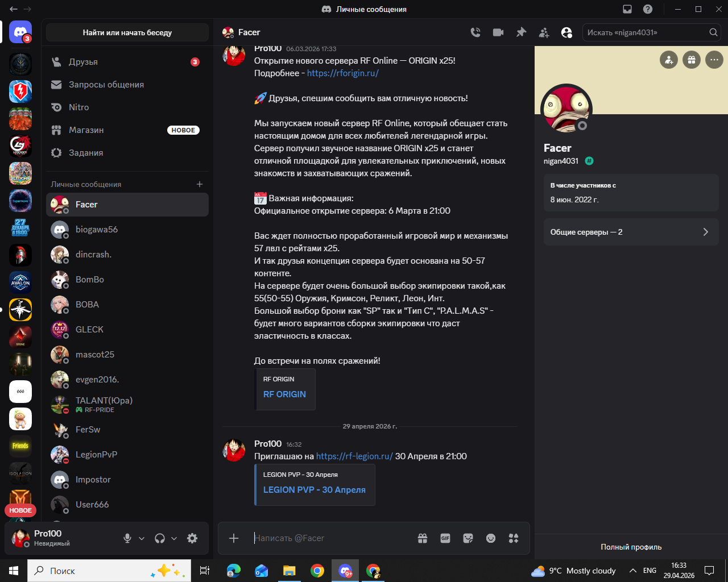Image resolution: width=728 pixels, height=582 pixels.
Task: Toggle microphone mute in user panel
Action: 127,538
